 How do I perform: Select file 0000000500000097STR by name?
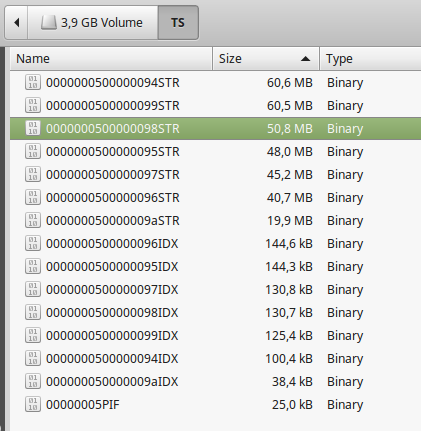point(113,174)
